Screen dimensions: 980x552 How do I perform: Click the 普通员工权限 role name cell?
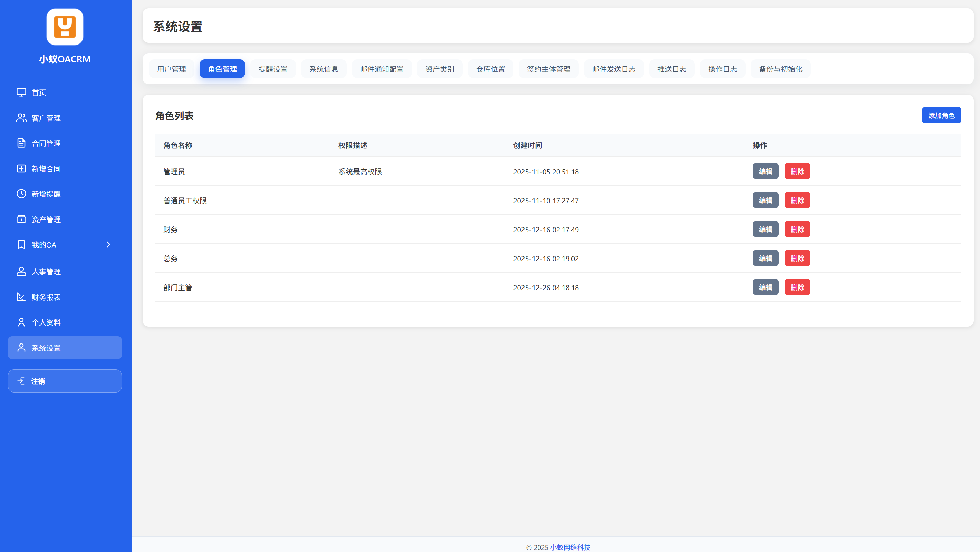pyautogui.click(x=185, y=201)
